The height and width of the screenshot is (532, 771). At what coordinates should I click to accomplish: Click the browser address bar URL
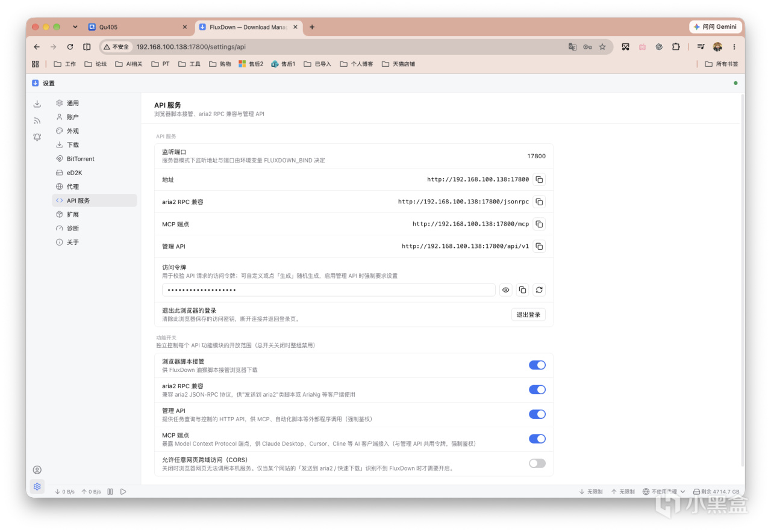click(191, 47)
